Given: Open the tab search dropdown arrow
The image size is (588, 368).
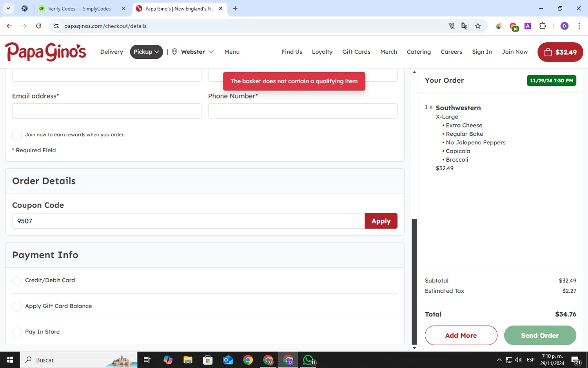Looking at the screenshot, I should 8,8.
